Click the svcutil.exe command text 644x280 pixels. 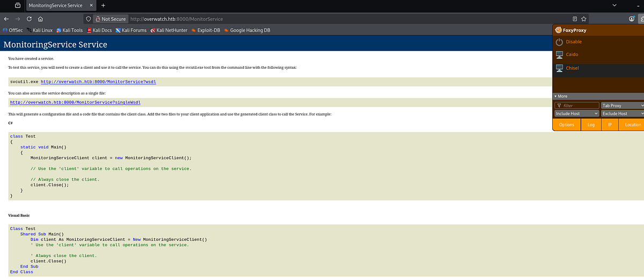24,81
